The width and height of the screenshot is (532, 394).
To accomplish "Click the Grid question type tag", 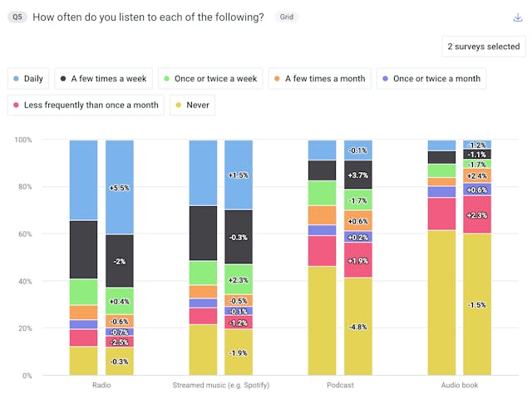I will pos(285,17).
